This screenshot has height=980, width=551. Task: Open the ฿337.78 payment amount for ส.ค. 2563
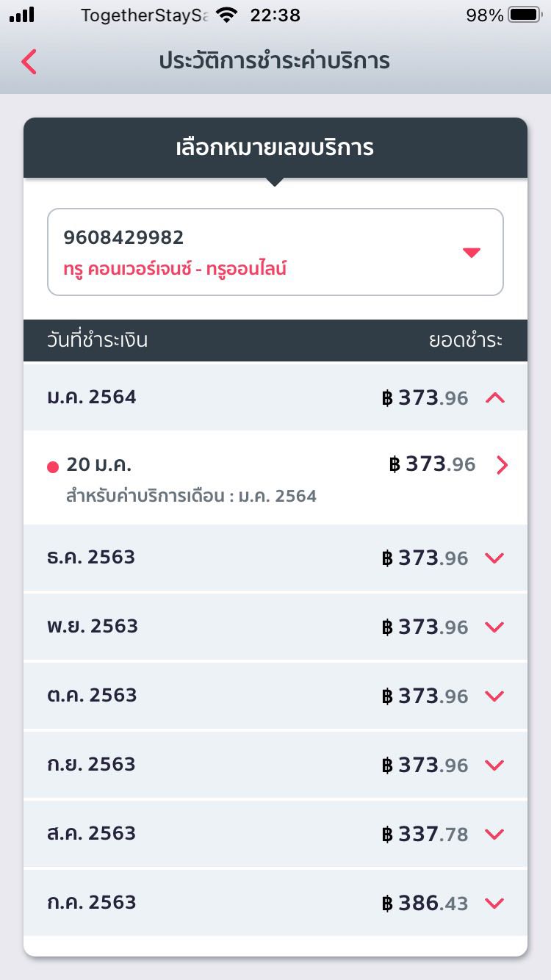point(425,835)
